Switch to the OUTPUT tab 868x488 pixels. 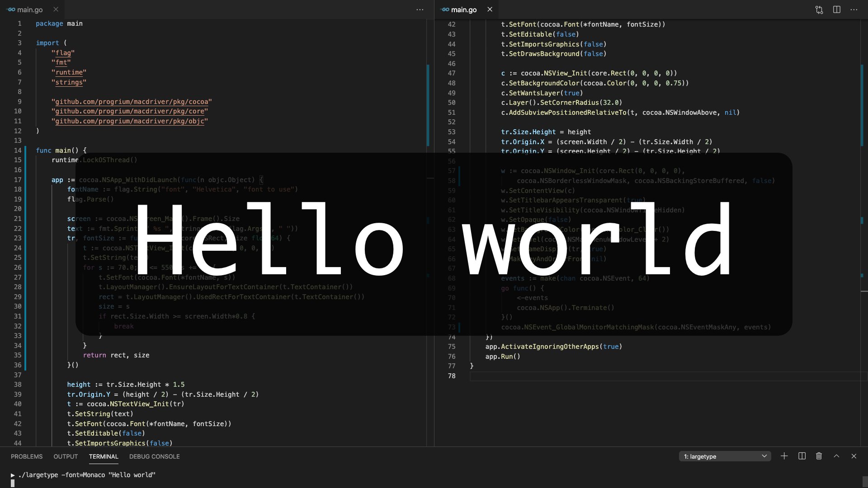pos(66,456)
